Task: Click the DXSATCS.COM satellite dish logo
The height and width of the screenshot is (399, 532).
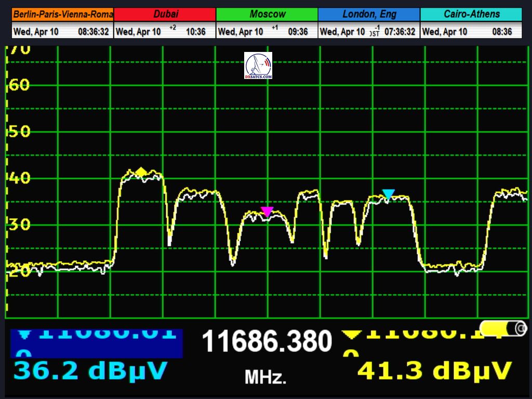Action: pyautogui.click(x=258, y=65)
